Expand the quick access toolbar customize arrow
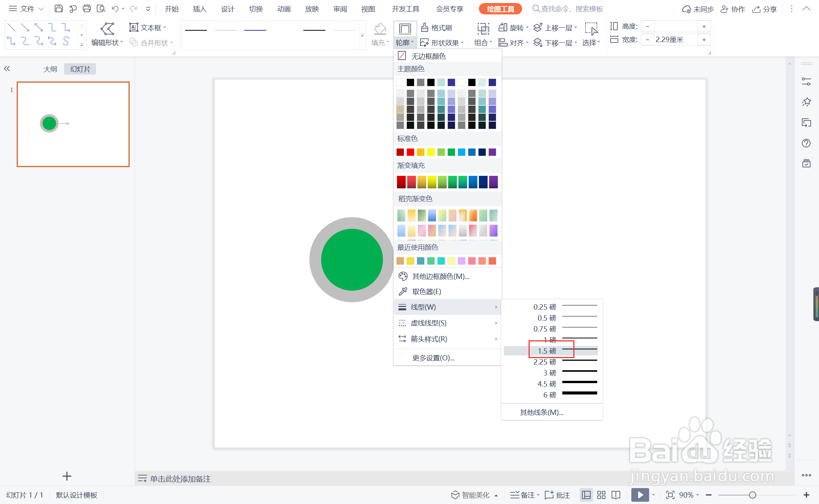This screenshot has height=504, width=819. [x=148, y=9]
